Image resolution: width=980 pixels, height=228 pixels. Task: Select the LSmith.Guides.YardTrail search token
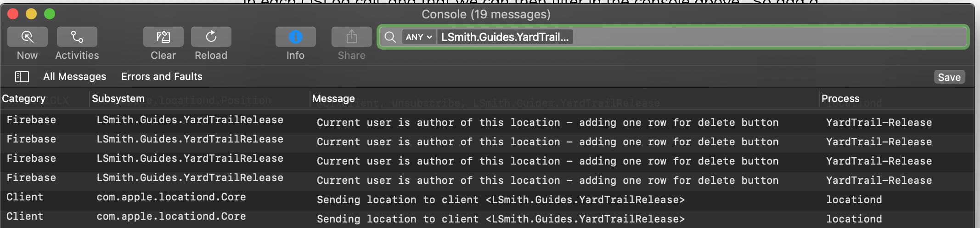tap(505, 37)
